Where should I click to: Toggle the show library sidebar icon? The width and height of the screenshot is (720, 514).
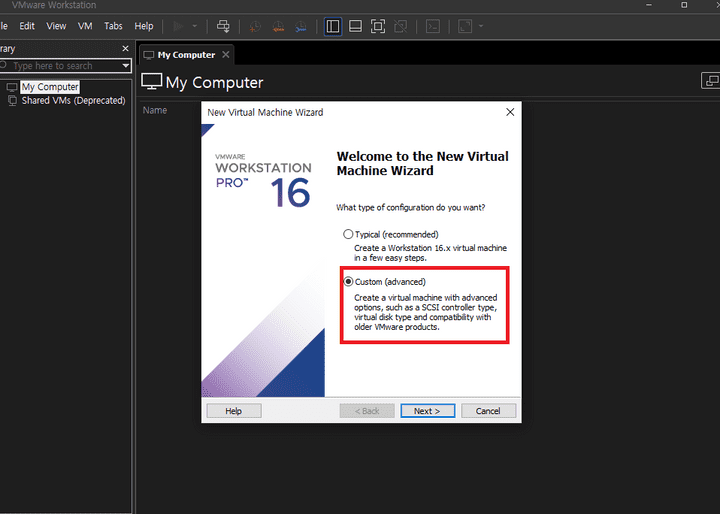point(332,26)
